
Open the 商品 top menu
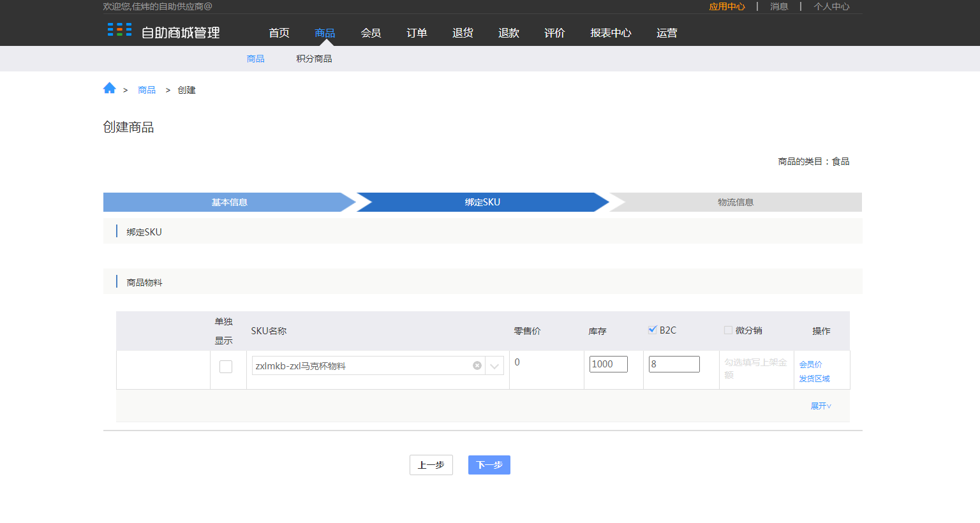325,33
